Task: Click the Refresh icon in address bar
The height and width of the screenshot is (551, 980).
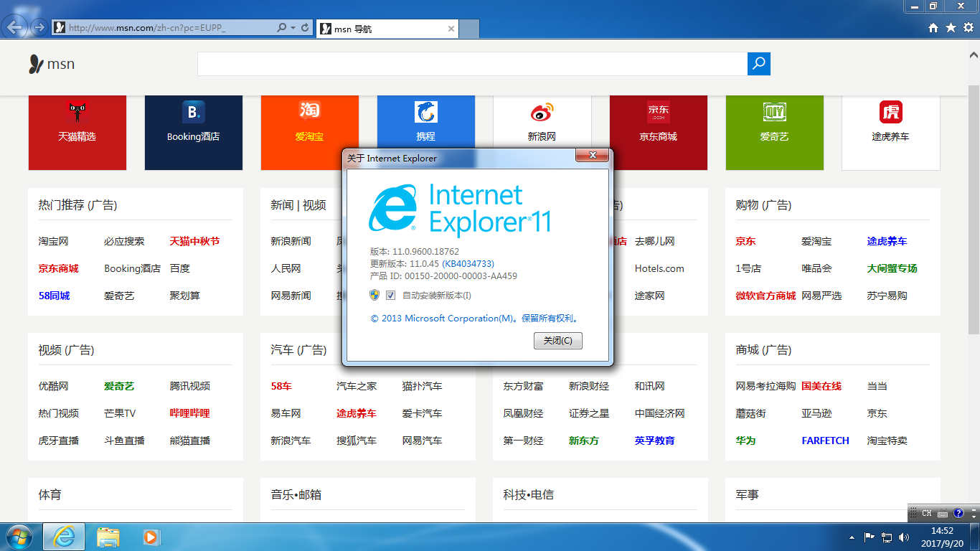Action: click(305, 28)
